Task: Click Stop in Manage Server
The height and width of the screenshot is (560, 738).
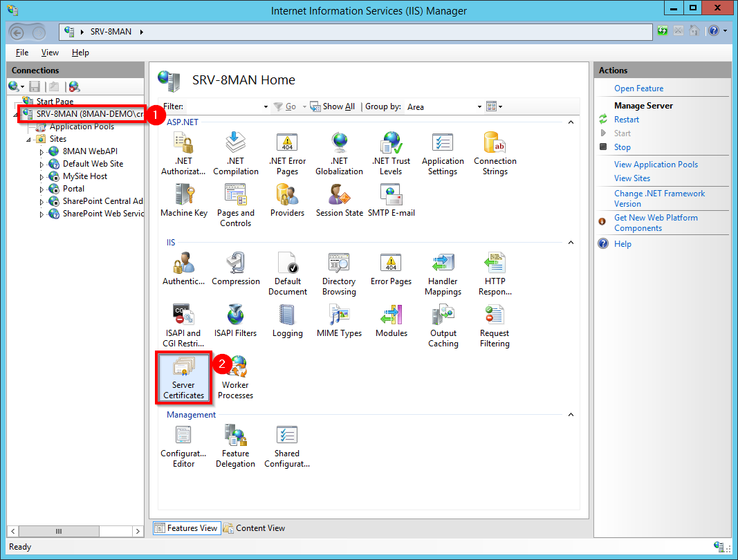Action: click(622, 147)
